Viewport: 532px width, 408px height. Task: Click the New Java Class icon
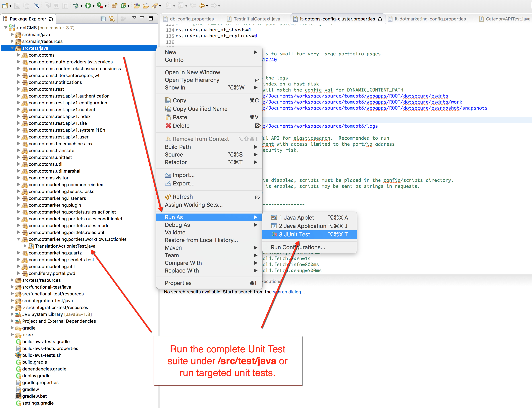tap(123, 6)
